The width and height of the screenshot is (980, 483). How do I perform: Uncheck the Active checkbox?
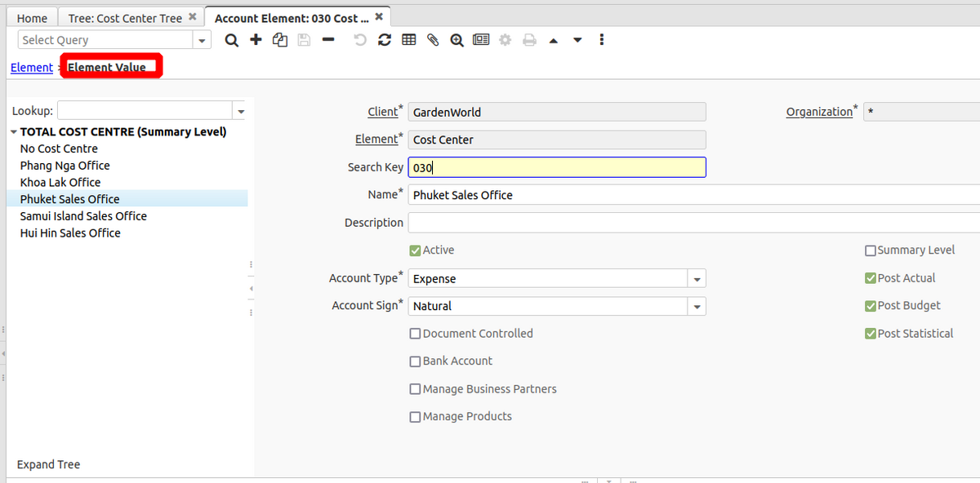pos(415,250)
